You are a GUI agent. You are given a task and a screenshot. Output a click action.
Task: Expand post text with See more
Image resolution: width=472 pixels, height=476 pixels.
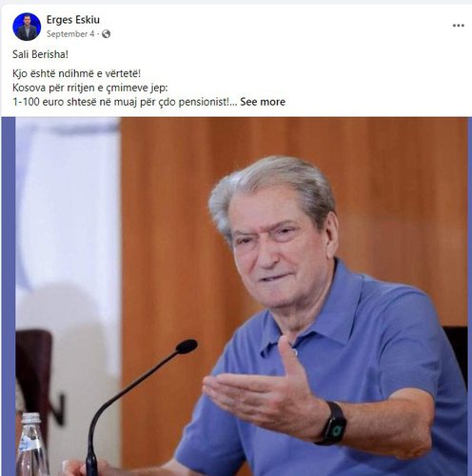(x=263, y=102)
